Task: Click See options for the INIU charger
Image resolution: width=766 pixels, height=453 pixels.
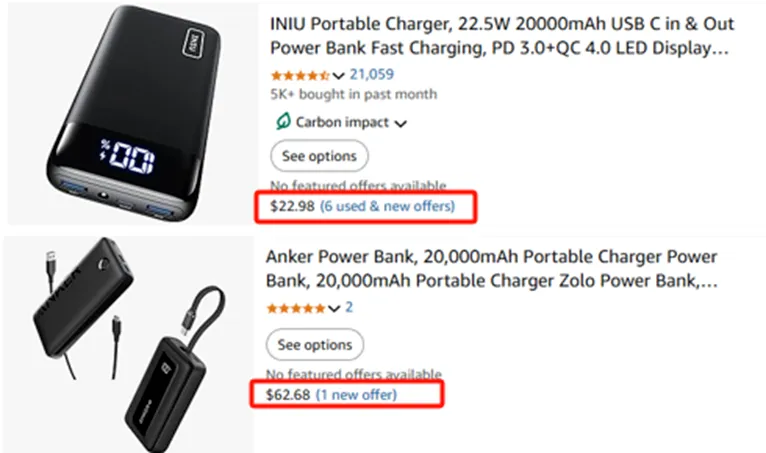Action: pos(319,157)
